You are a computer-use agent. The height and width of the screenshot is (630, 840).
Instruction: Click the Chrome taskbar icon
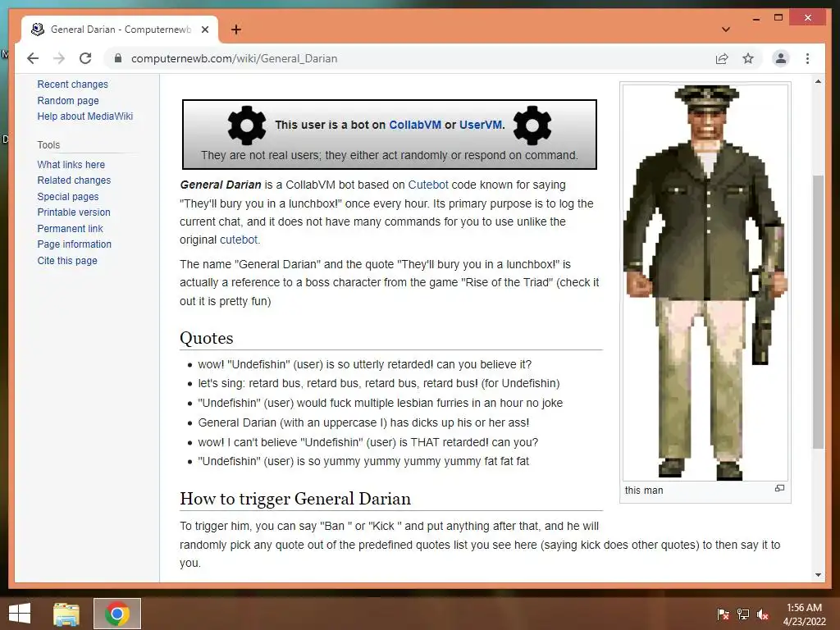(x=117, y=614)
